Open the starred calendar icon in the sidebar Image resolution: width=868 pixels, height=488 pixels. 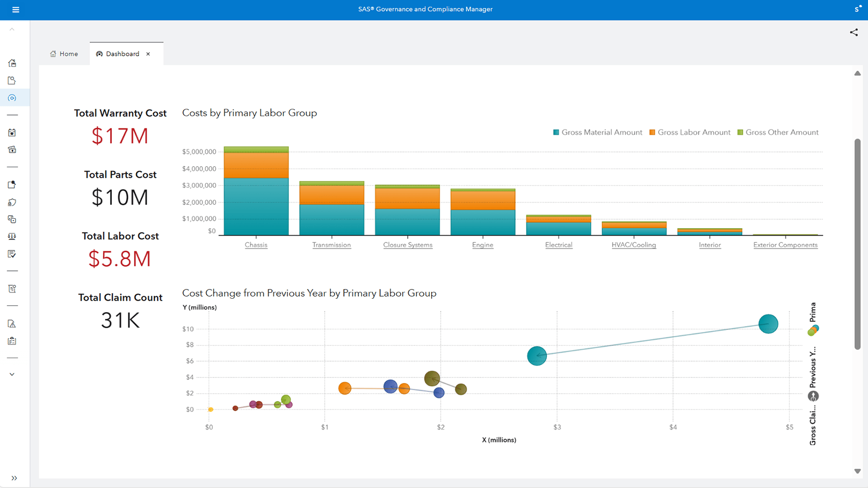click(12, 132)
